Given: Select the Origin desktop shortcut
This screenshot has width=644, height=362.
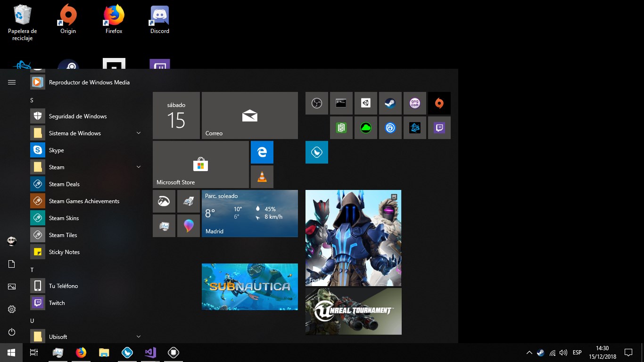Looking at the screenshot, I should tap(68, 20).
